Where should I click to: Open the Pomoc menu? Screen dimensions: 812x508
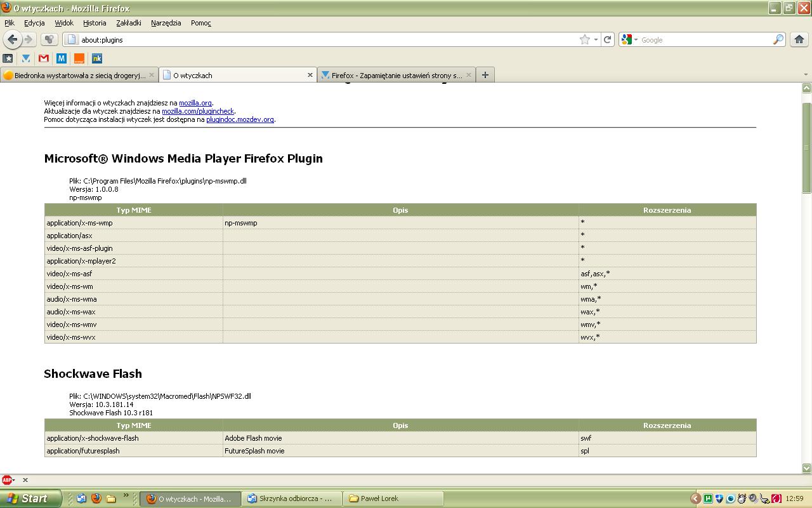(201, 23)
